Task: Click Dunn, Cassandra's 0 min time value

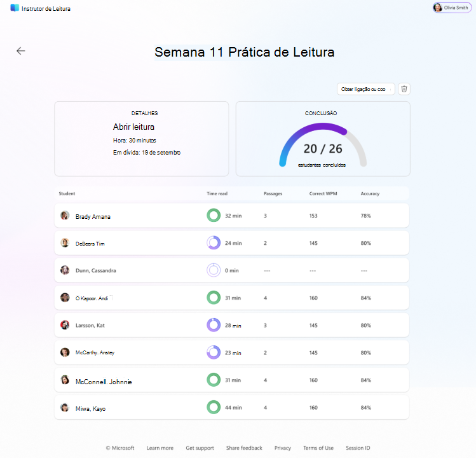Action: (x=231, y=270)
